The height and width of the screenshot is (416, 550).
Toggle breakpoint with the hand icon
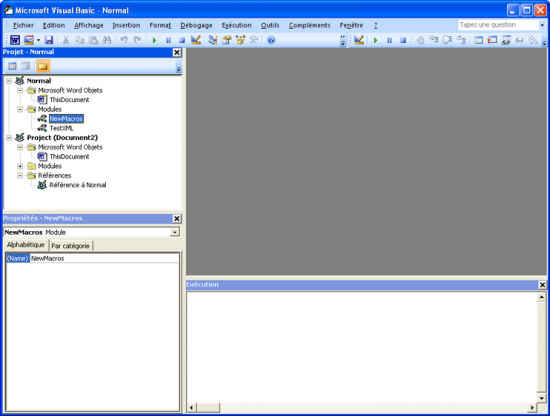click(x=420, y=40)
